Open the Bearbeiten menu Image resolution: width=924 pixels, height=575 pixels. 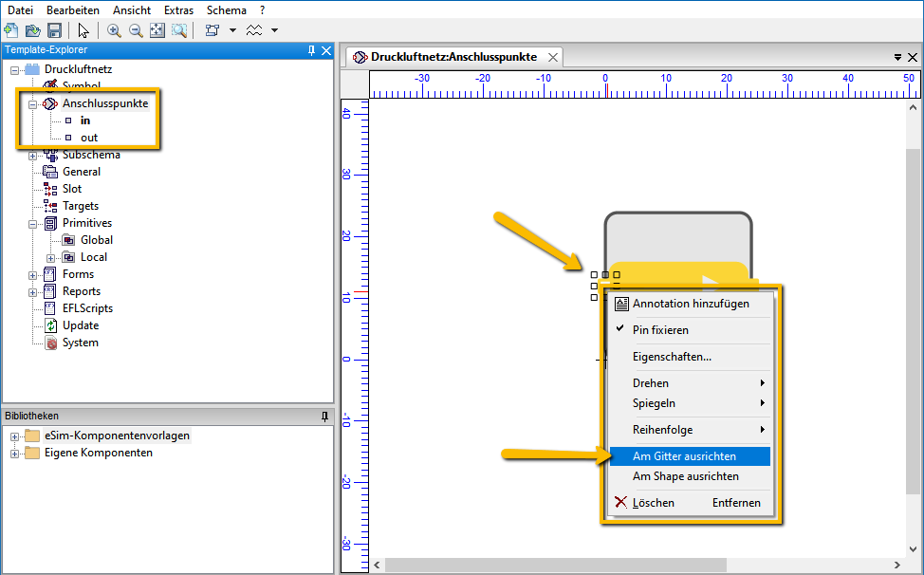(73, 10)
